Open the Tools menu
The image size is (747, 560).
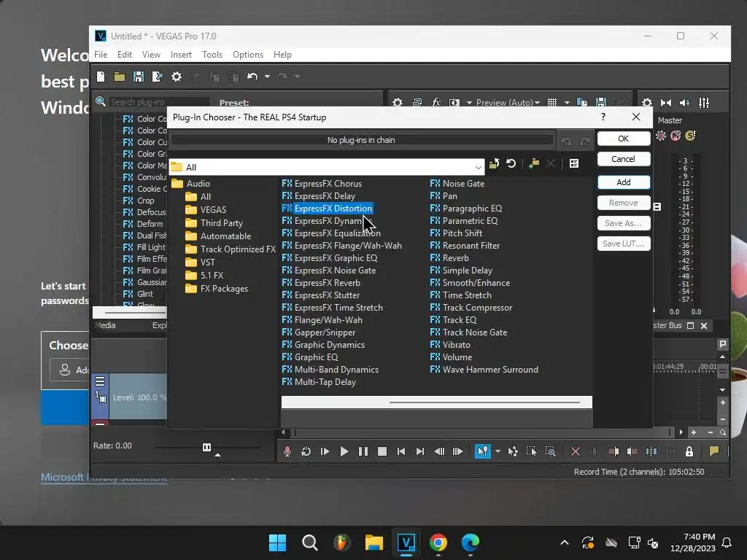(212, 55)
